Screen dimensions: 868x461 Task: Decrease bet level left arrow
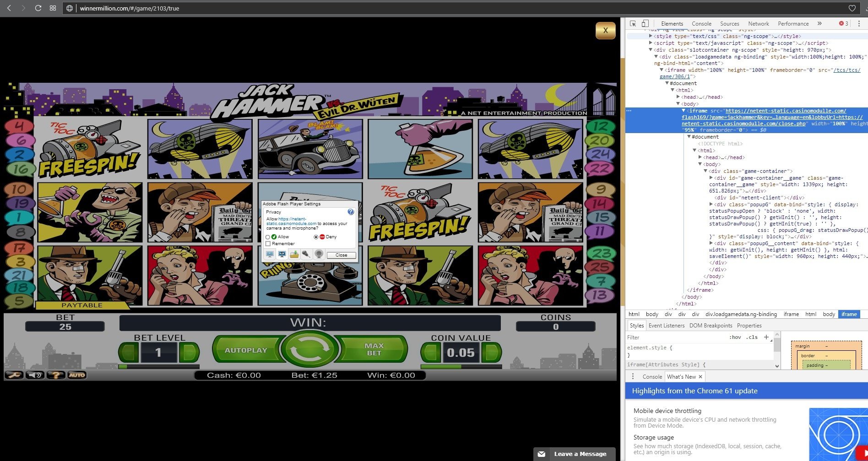click(129, 352)
